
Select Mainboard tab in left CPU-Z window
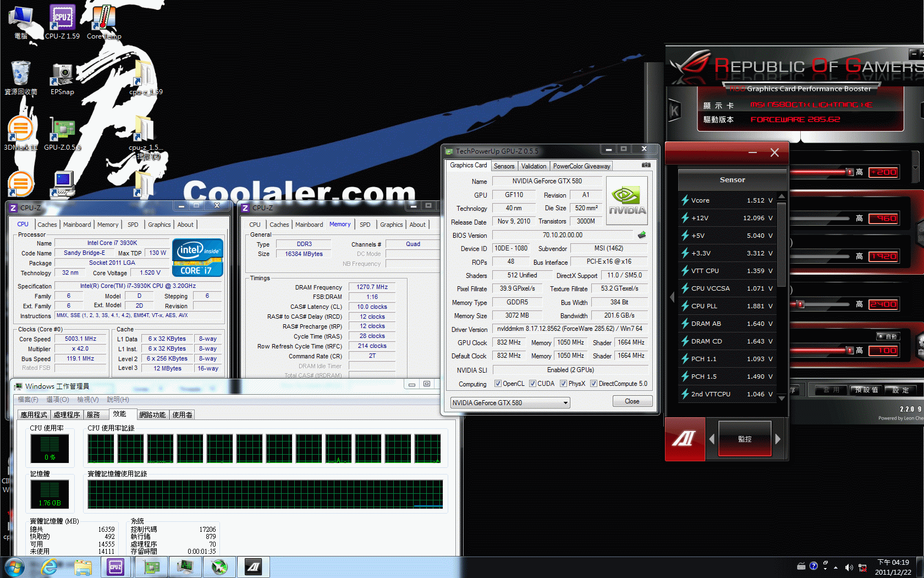(77, 225)
